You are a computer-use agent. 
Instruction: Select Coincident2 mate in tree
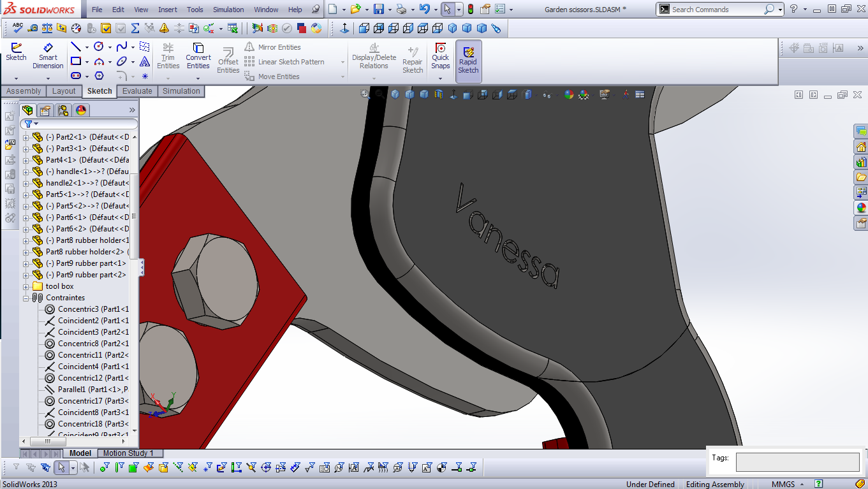(x=87, y=321)
